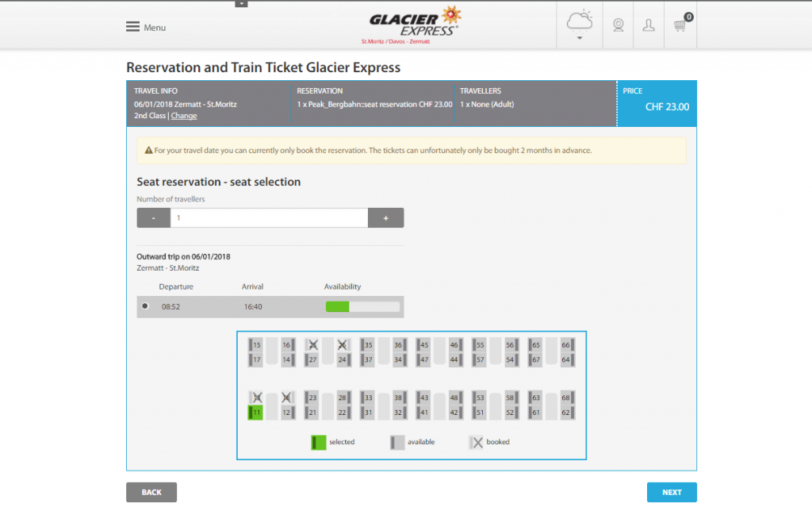Pick seat 32

pyautogui.click(x=400, y=412)
